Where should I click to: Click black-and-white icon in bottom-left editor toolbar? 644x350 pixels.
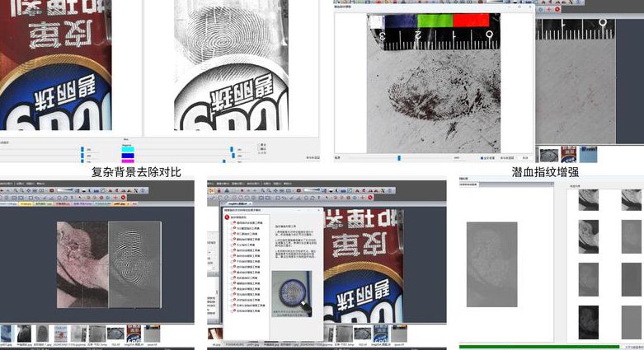pos(84,190)
